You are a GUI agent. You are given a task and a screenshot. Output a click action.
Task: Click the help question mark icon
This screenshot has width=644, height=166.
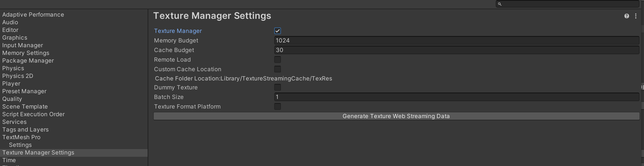coord(626,16)
